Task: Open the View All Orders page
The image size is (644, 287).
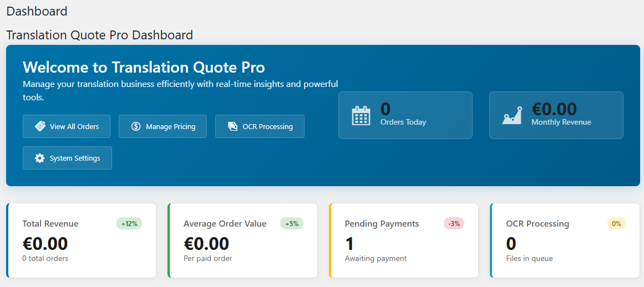Action: [x=74, y=126]
